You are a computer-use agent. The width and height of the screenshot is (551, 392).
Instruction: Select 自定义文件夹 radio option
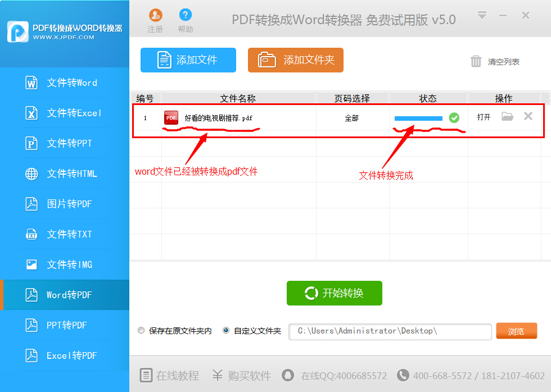(226, 331)
